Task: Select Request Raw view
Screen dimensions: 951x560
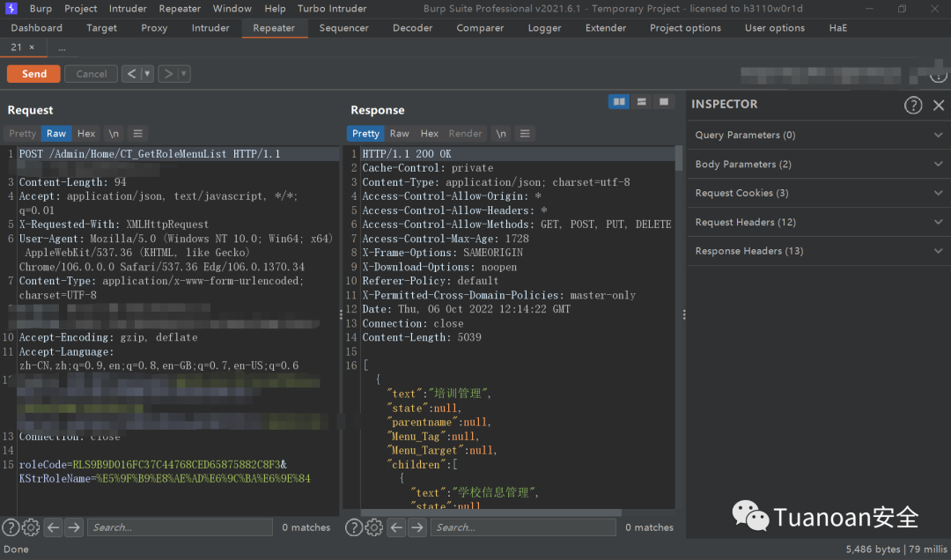Action: [x=56, y=134]
